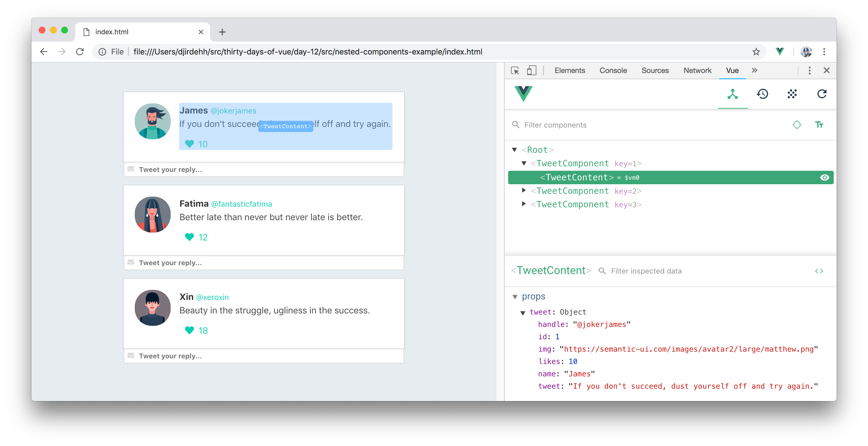
Task: Switch to the Network tab
Action: click(x=697, y=70)
